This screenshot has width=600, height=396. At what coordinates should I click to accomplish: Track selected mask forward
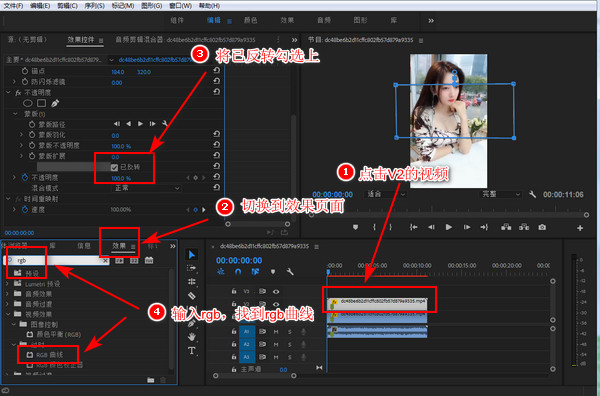(140, 124)
